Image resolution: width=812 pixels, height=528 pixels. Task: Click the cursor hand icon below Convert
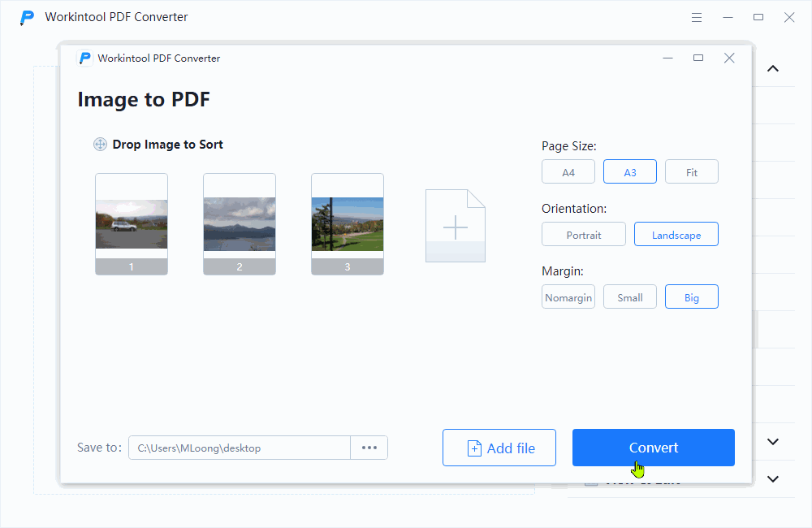637,468
